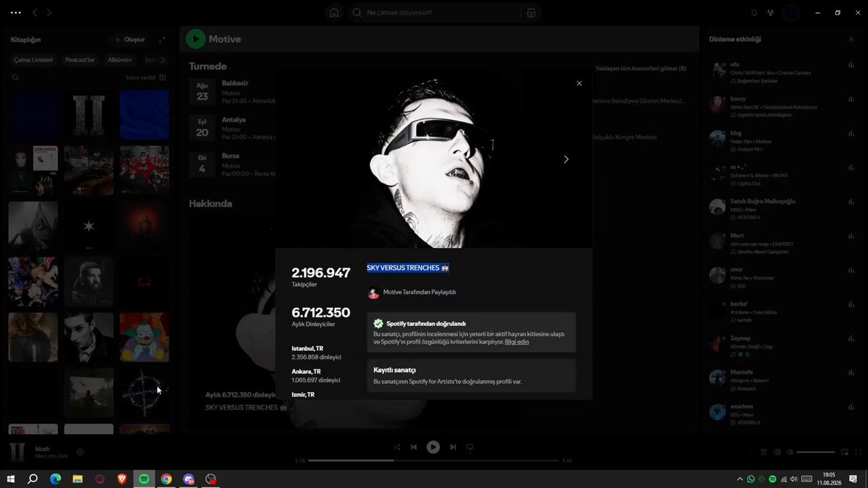Skip to next track
Image resolution: width=868 pixels, height=488 pixels.
coord(453,447)
